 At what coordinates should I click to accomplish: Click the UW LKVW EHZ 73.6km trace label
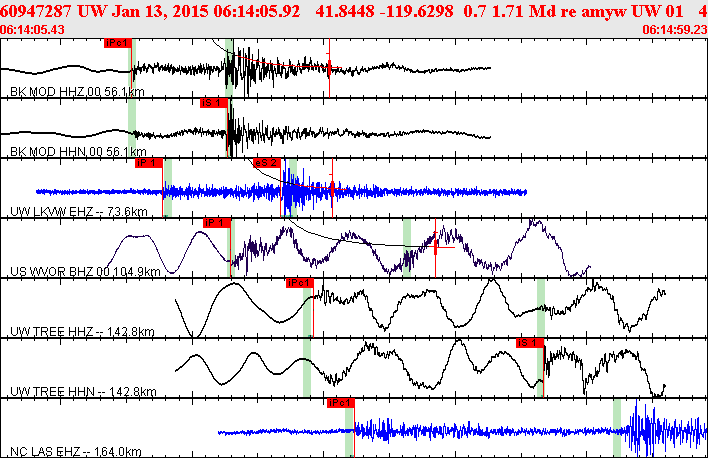tap(79, 211)
